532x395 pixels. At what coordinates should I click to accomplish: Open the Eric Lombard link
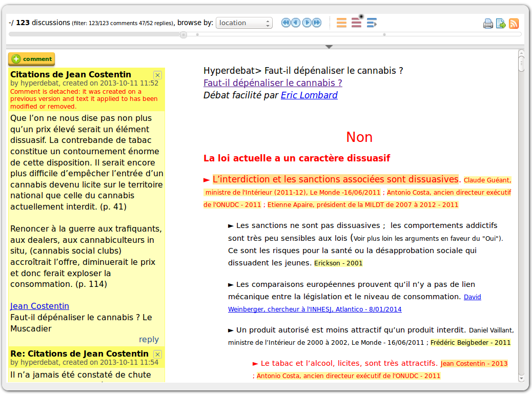(309, 95)
